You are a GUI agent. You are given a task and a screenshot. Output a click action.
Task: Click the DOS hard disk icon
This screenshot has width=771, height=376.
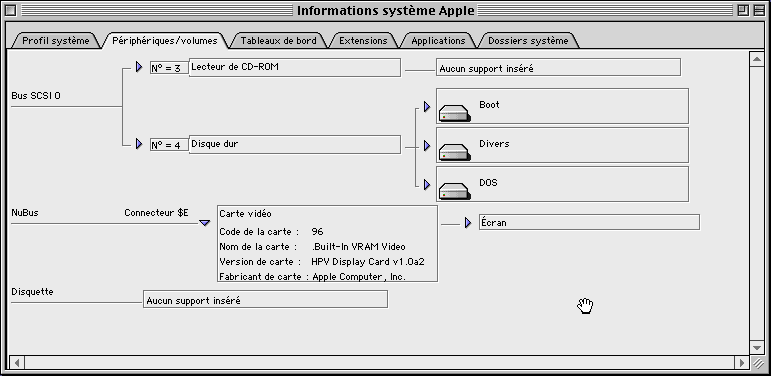[x=455, y=192]
